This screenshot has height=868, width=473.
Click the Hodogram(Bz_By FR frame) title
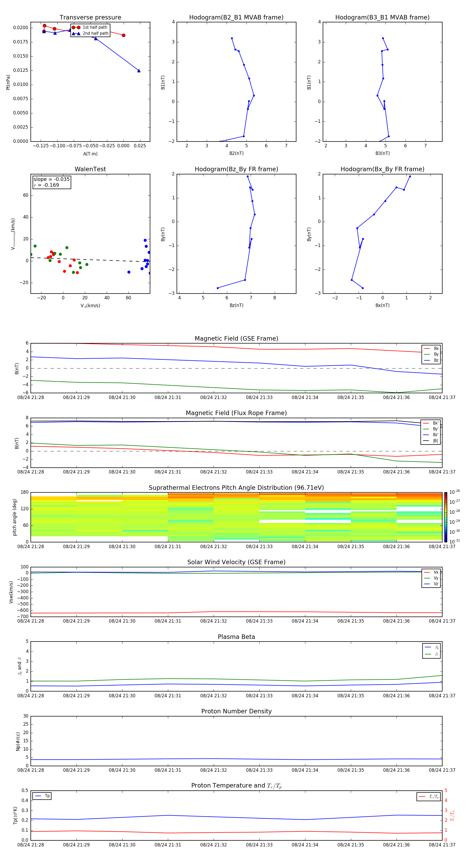click(x=236, y=169)
